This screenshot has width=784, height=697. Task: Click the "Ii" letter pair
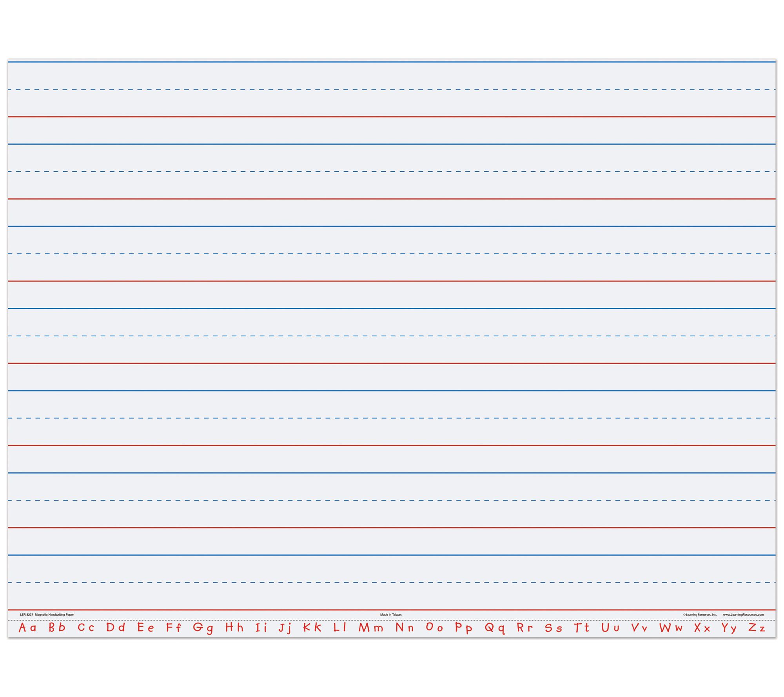click(x=261, y=628)
